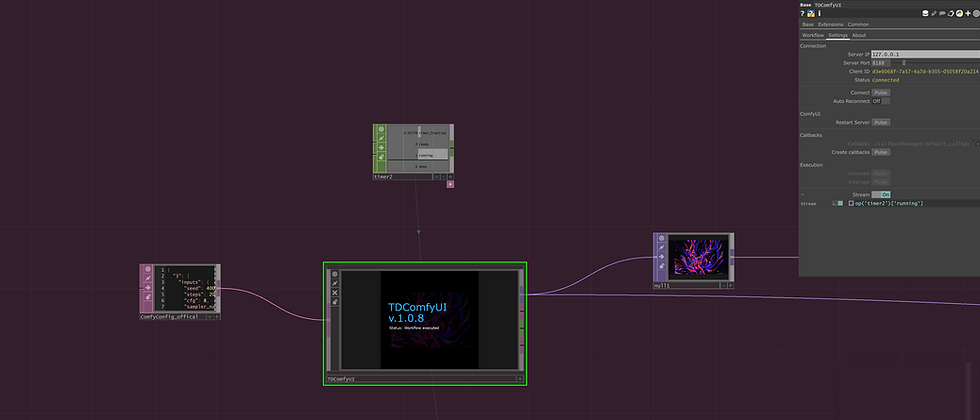Click the null1 image viewer thumbnail
Screen dimensions: 980x420
coord(699,258)
